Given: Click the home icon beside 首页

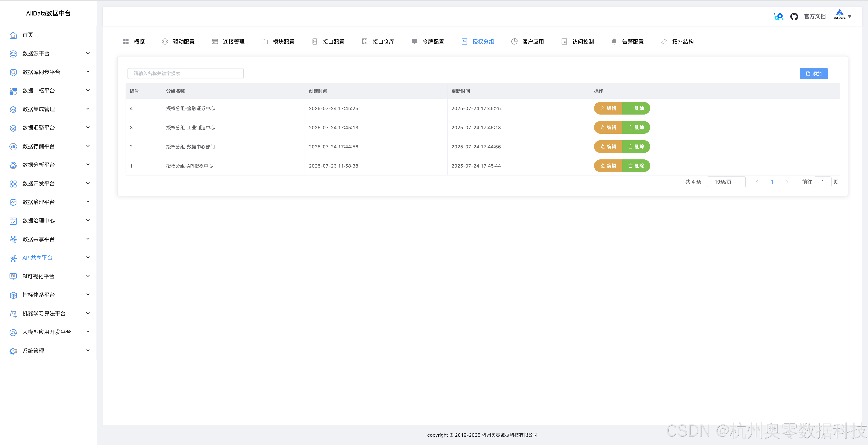Looking at the screenshot, I should (13, 35).
